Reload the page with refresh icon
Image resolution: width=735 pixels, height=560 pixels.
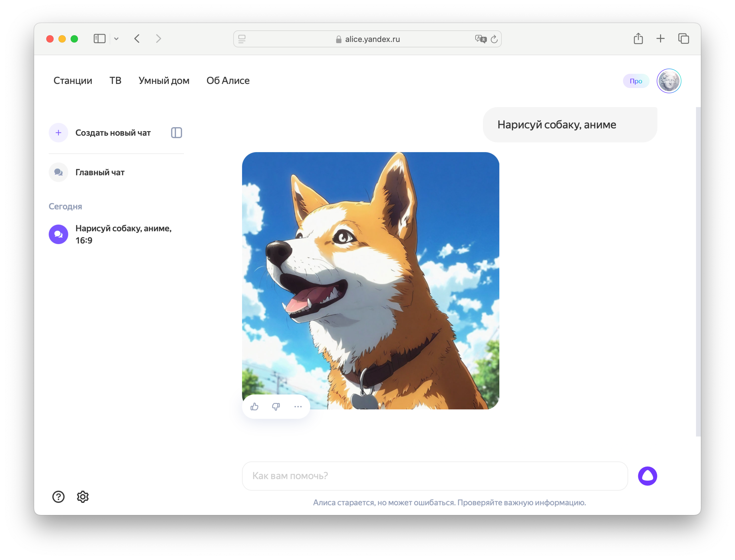pos(494,39)
